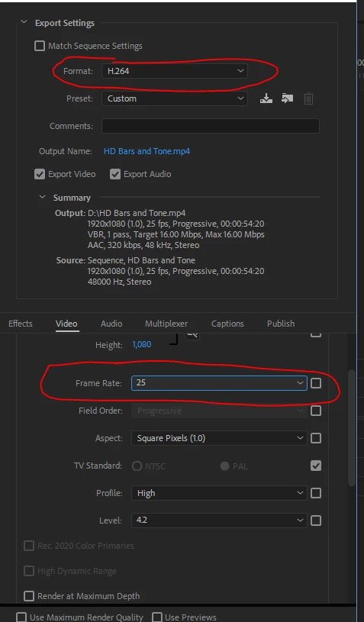Collapse the Summary section chevron
The image size is (364, 622).
tap(43, 197)
